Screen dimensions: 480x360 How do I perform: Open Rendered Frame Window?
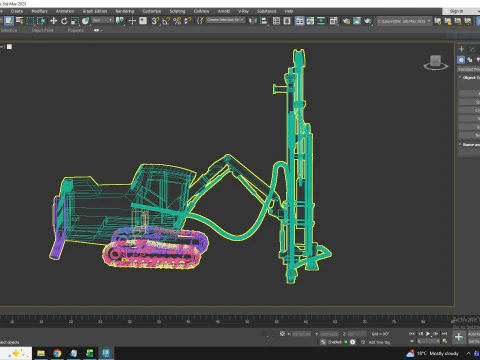pos(357,21)
